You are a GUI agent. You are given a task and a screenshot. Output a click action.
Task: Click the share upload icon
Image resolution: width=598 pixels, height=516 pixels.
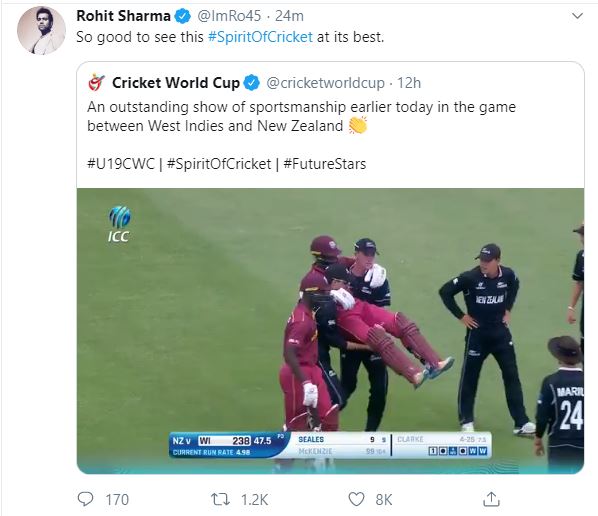pyautogui.click(x=491, y=499)
